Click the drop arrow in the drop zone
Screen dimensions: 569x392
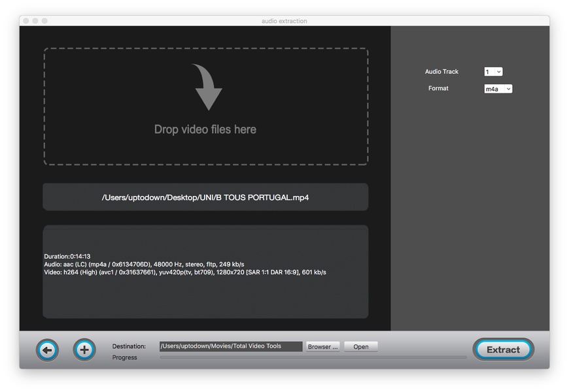click(207, 87)
